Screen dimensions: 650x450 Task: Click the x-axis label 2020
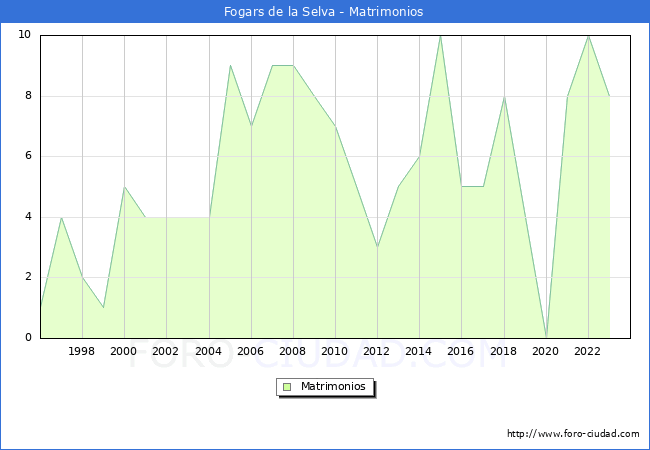[x=546, y=351]
